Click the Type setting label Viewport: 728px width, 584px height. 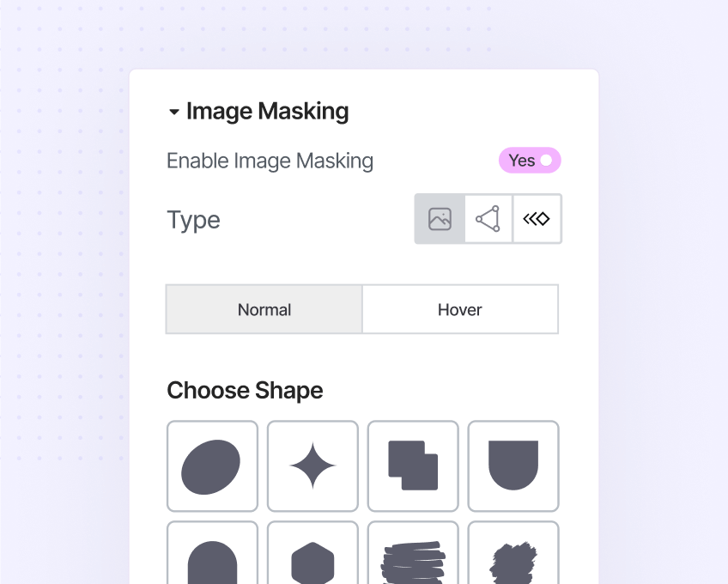193,220
